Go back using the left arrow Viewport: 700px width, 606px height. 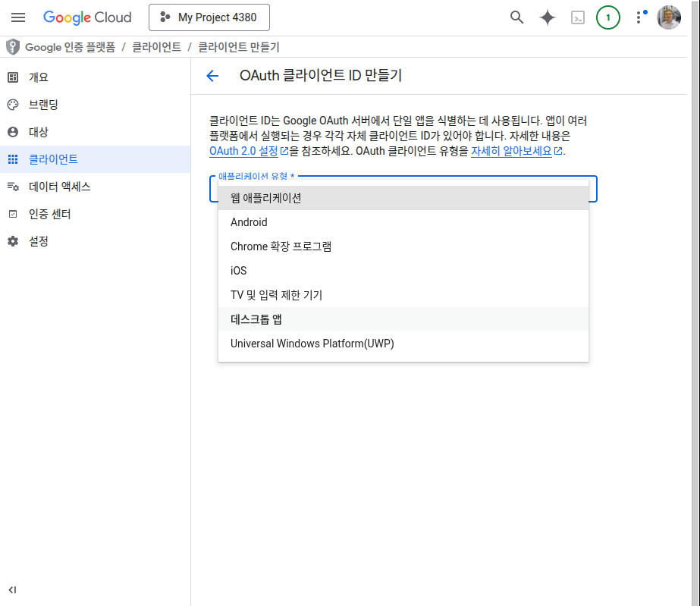click(212, 75)
